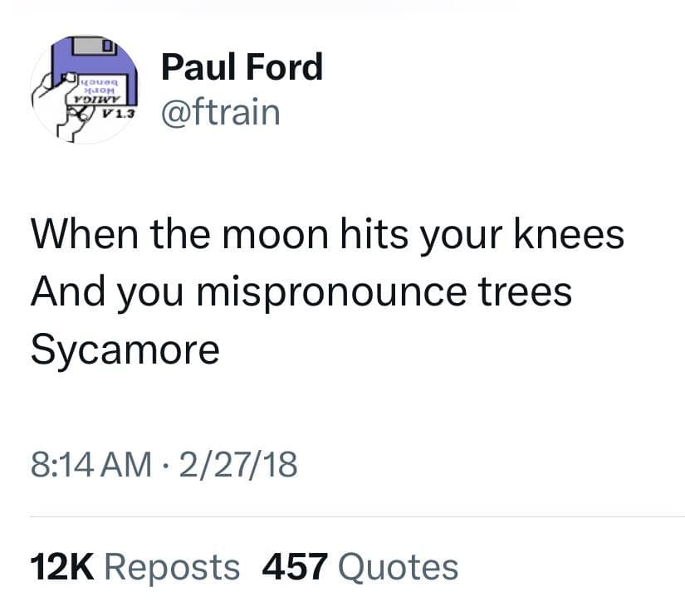This screenshot has width=685, height=616.
Task: Open Paul Ford's profile avatar
Action: point(85,90)
